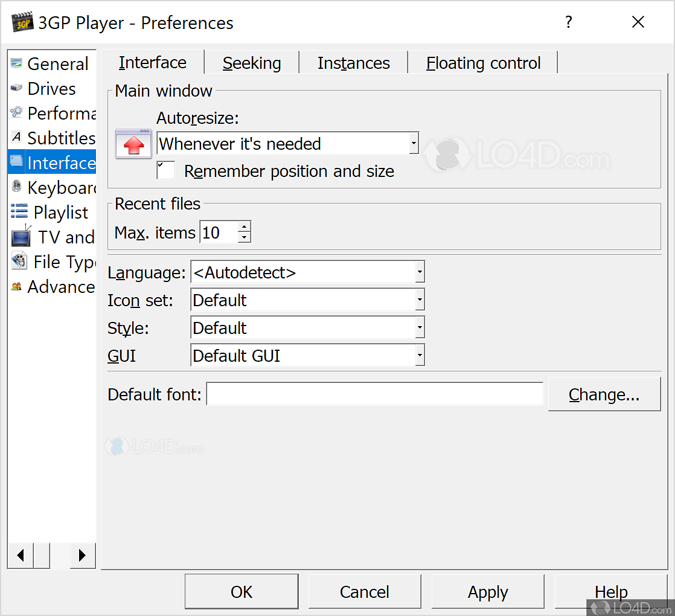Open the Floating control tab

[483, 62]
